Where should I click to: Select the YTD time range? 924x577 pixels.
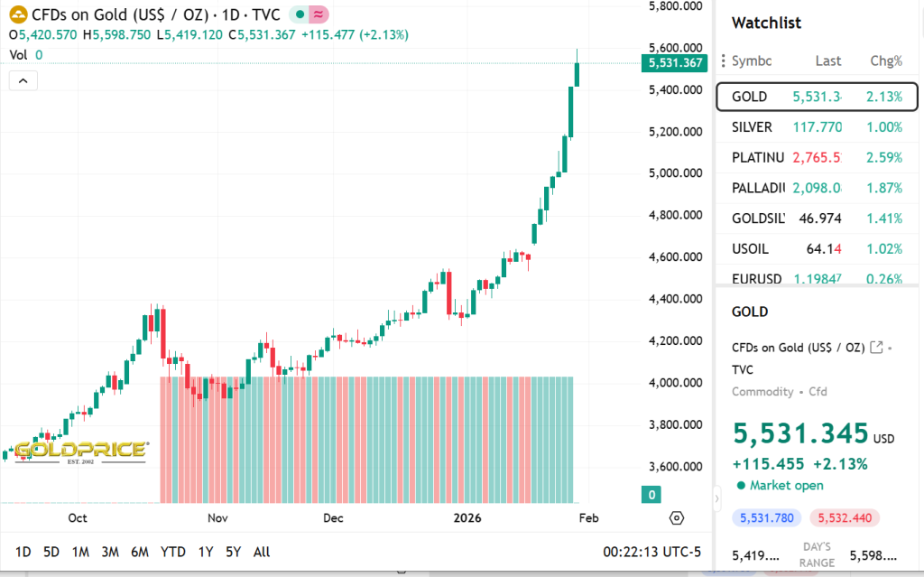pos(172,552)
